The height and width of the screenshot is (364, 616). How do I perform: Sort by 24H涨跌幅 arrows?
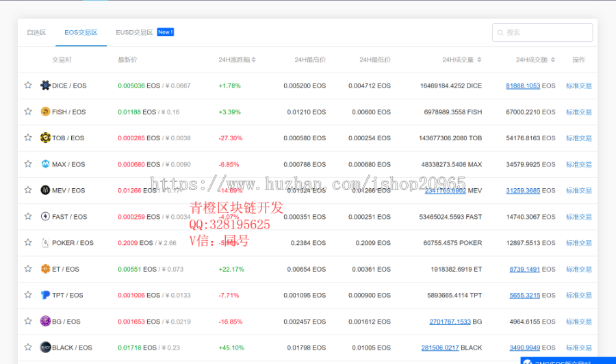254,60
